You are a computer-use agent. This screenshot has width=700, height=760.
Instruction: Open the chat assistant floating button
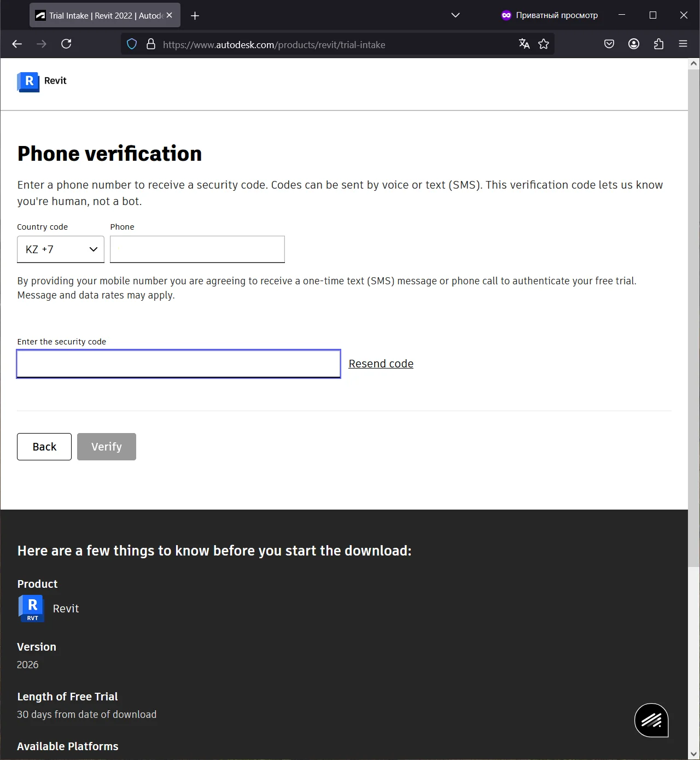(x=651, y=720)
